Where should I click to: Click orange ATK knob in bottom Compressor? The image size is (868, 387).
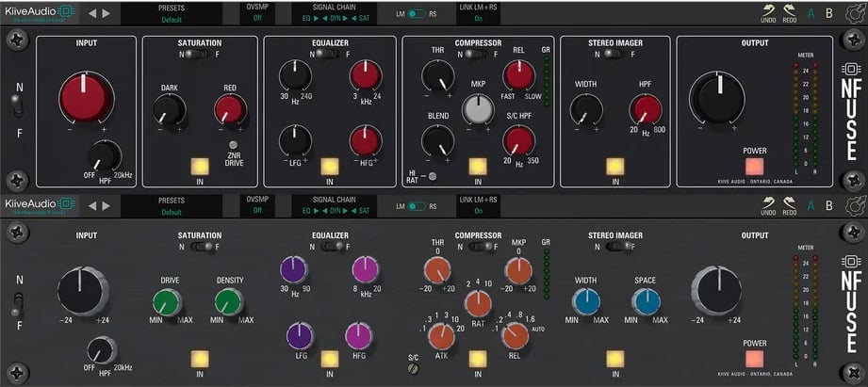[442, 336]
